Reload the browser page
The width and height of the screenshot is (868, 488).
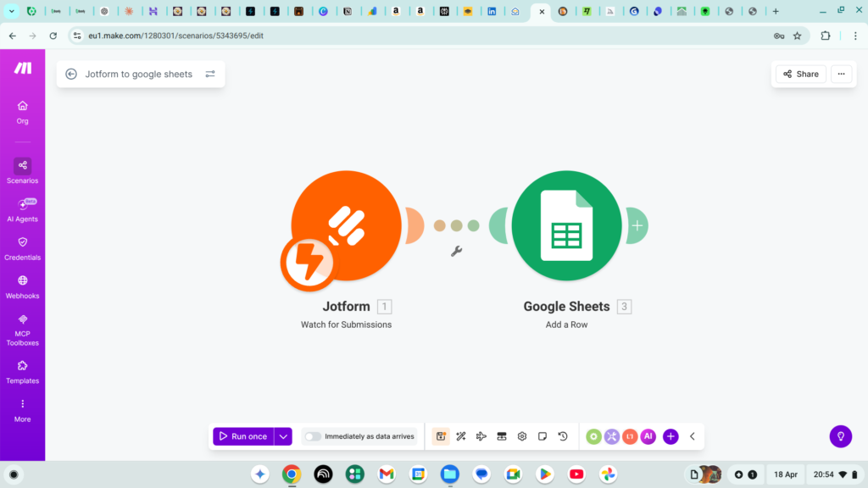[53, 36]
